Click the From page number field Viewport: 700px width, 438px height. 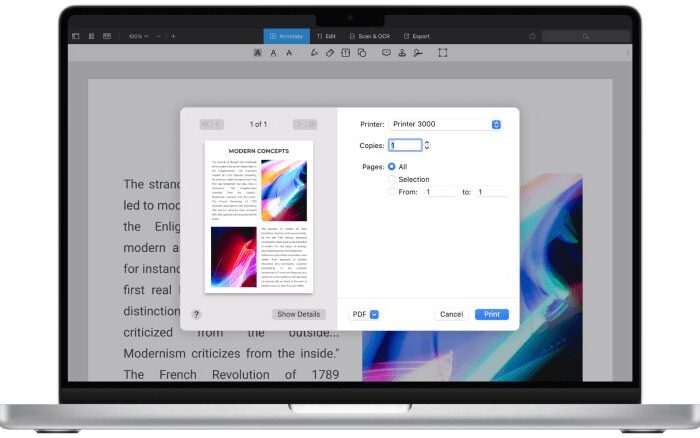(x=440, y=192)
